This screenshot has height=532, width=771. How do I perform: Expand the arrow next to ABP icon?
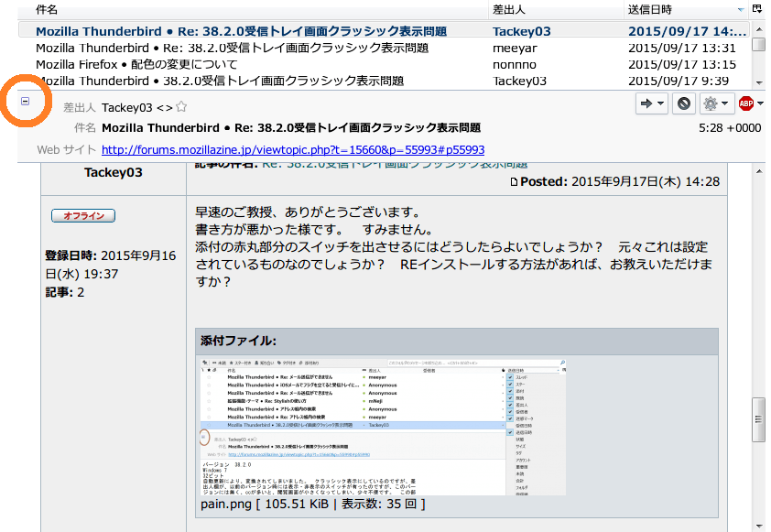[x=760, y=103]
